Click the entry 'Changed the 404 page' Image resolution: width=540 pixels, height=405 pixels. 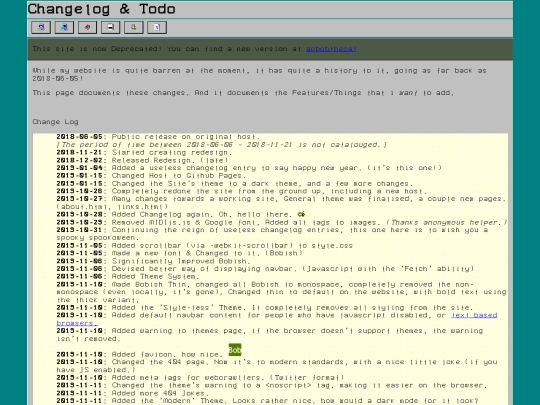277,366
